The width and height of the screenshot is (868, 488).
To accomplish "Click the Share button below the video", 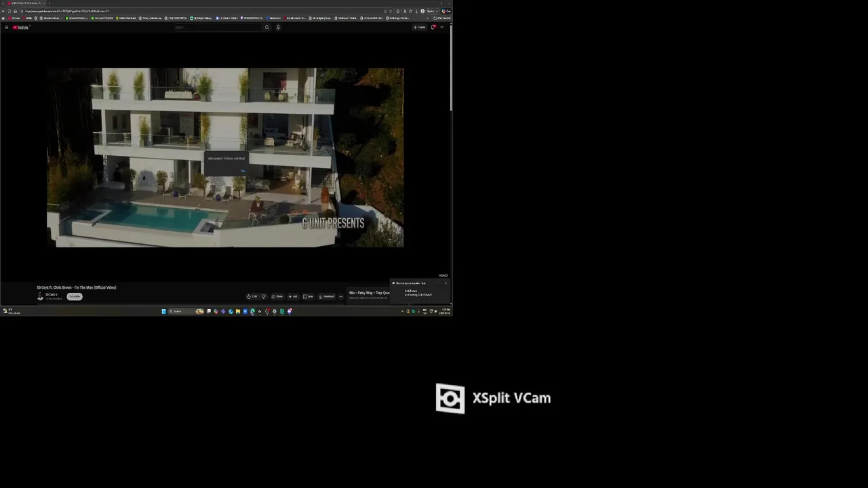I will [x=277, y=296].
